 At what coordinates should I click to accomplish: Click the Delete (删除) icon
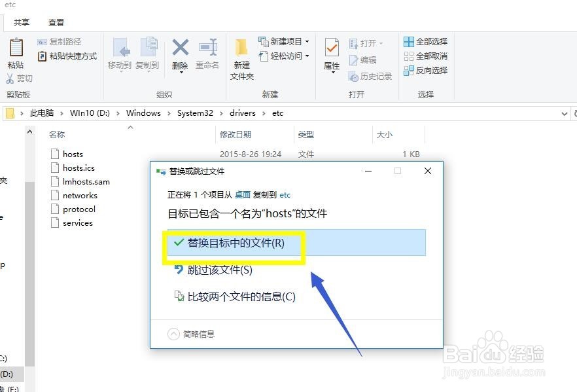click(x=179, y=52)
